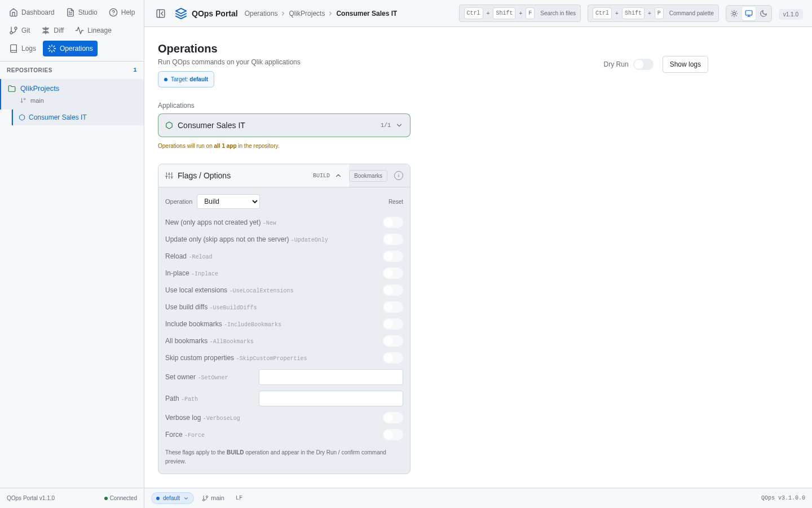Toggle the In-place flag

[x=393, y=273]
